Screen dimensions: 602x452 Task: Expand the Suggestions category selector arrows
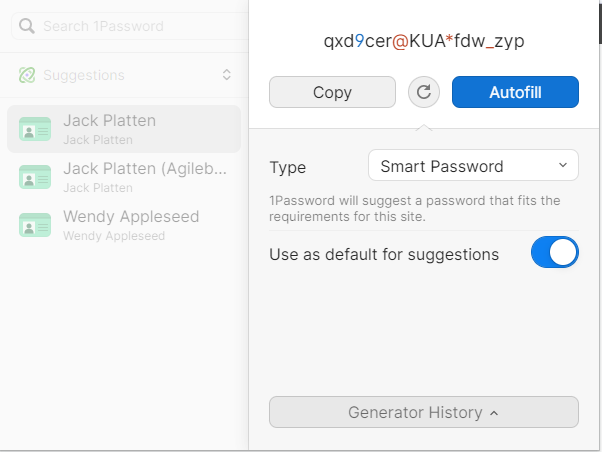pyautogui.click(x=227, y=75)
